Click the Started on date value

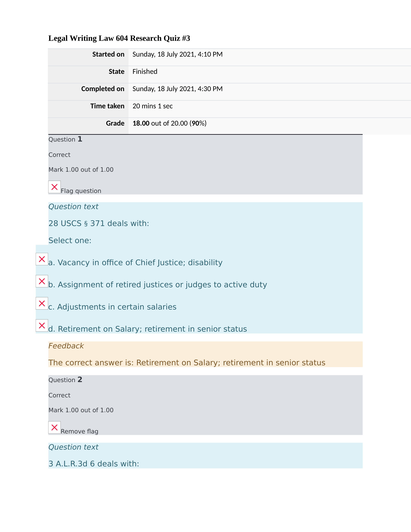pyautogui.click(x=177, y=54)
